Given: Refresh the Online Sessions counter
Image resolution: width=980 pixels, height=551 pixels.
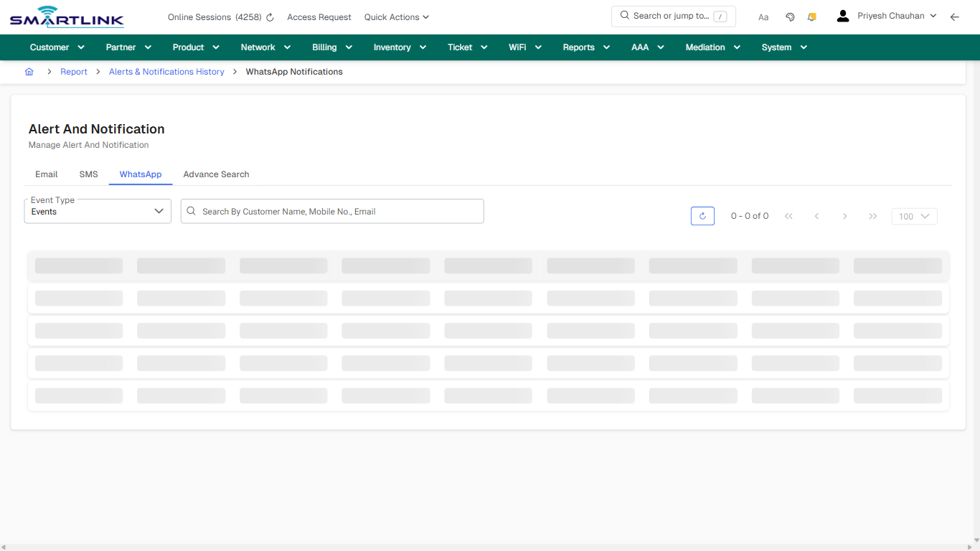Looking at the screenshot, I should click(x=269, y=17).
